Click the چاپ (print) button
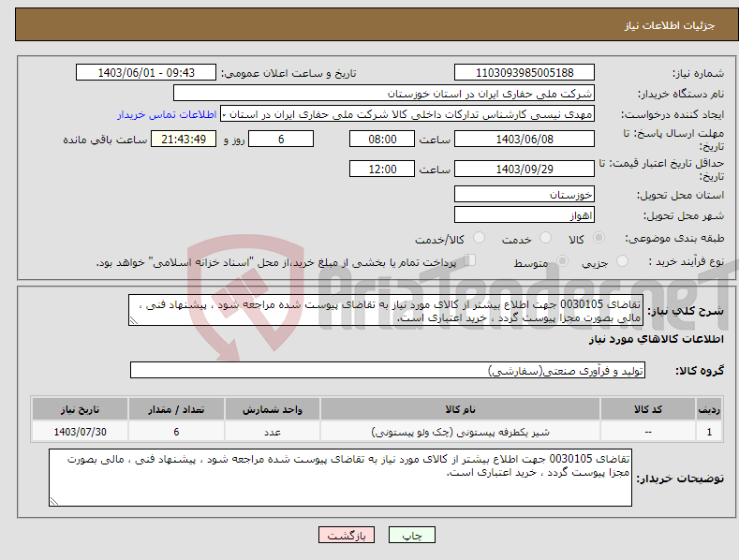 [x=411, y=535]
